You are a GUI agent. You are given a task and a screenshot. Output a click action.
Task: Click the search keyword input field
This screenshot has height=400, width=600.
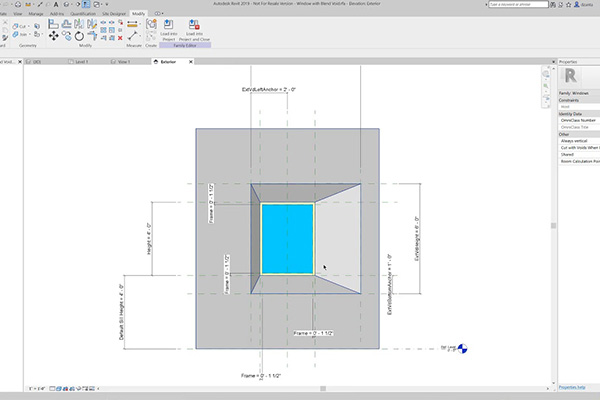(x=518, y=4)
